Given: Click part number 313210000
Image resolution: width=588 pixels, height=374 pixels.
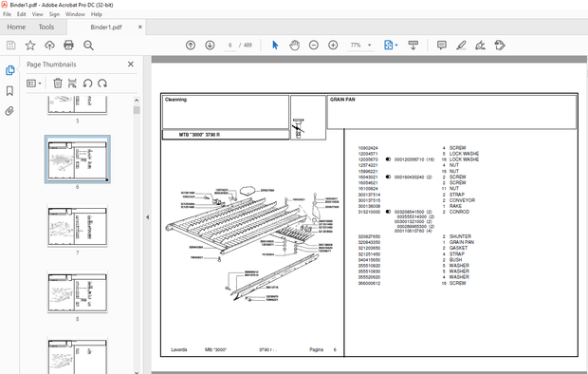Looking at the screenshot, I should 369,212.
